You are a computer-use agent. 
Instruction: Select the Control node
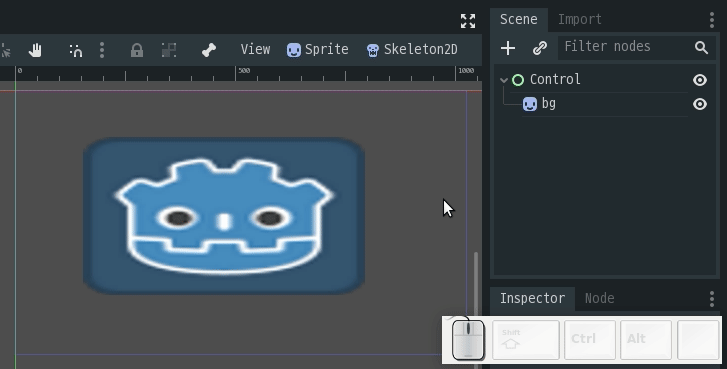point(555,80)
